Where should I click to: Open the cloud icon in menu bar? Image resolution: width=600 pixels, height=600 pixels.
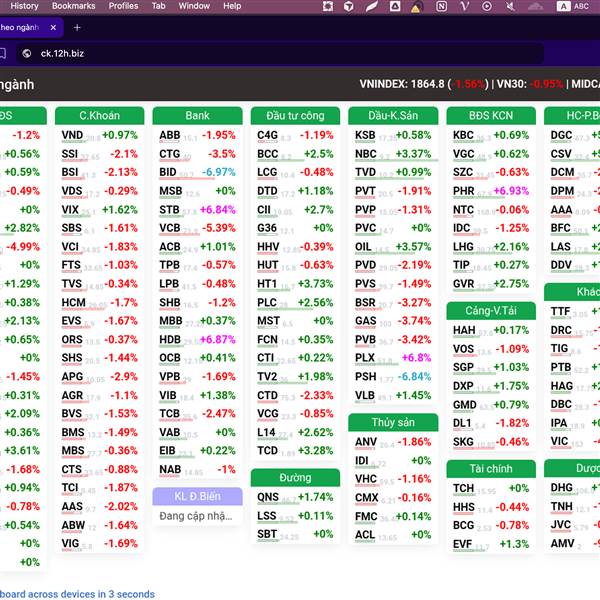(x=535, y=6)
